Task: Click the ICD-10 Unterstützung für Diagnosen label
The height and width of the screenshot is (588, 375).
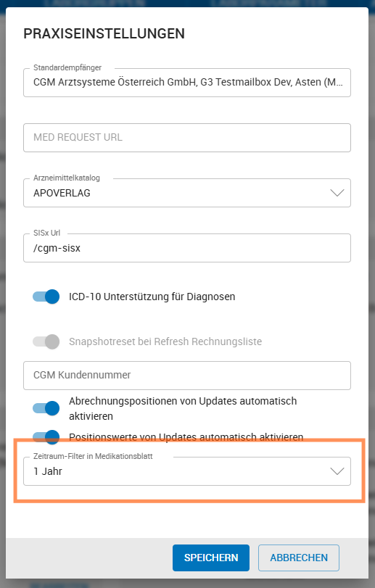Action: [152, 297]
